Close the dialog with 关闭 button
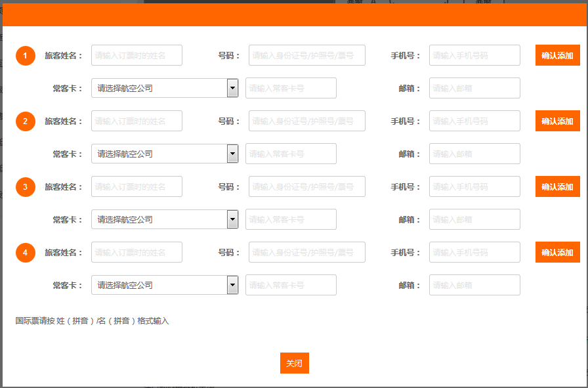The image size is (588, 388). point(294,363)
